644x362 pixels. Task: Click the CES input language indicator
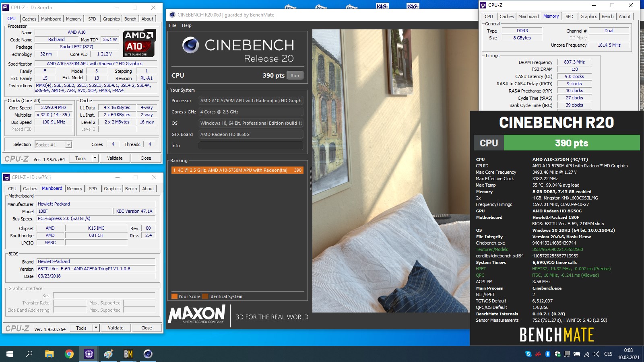point(608,354)
